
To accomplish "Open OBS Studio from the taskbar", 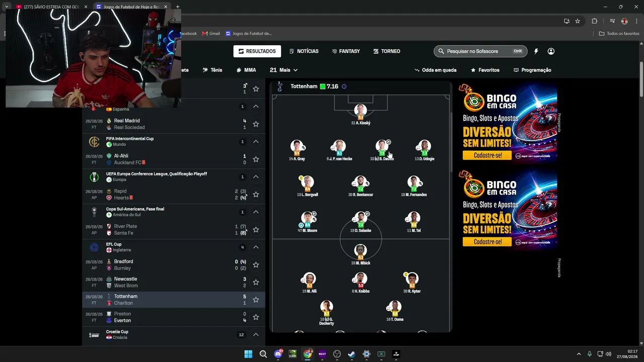I will [x=337, y=354].
